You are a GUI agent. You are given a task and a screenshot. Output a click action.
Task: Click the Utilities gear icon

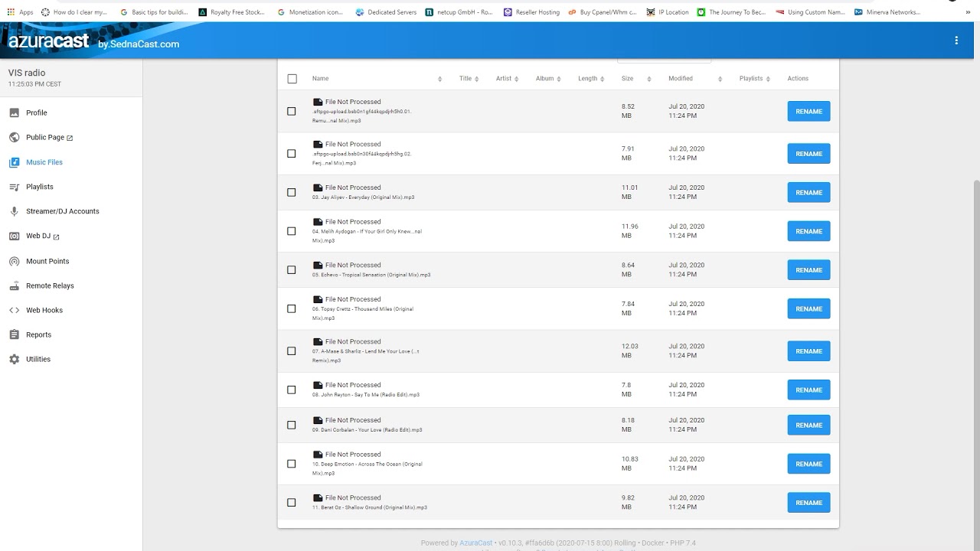click(14, 359)
